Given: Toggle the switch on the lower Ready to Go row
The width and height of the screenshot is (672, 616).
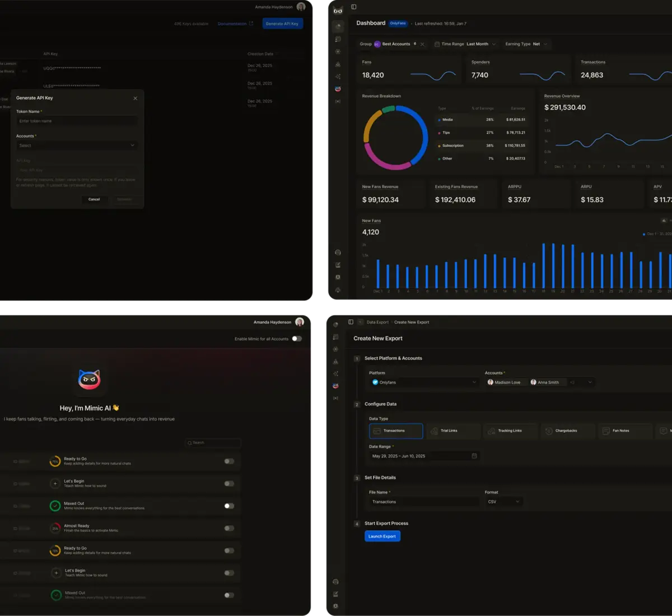Looking at the screenshot, I should (x=229, y=550).
